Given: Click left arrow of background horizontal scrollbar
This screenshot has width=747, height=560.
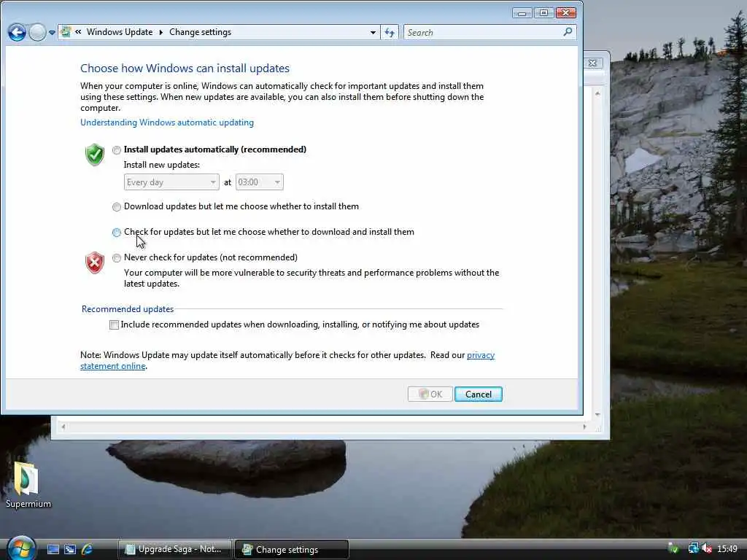Looking at the screenshot, I should click(x=63, y=427).
